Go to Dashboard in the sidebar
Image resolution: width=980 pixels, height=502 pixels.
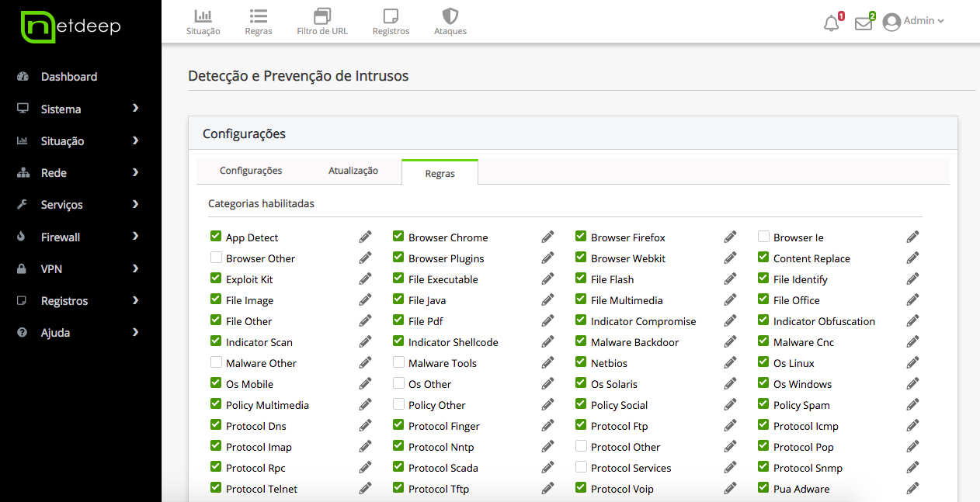tap(68, 77)
